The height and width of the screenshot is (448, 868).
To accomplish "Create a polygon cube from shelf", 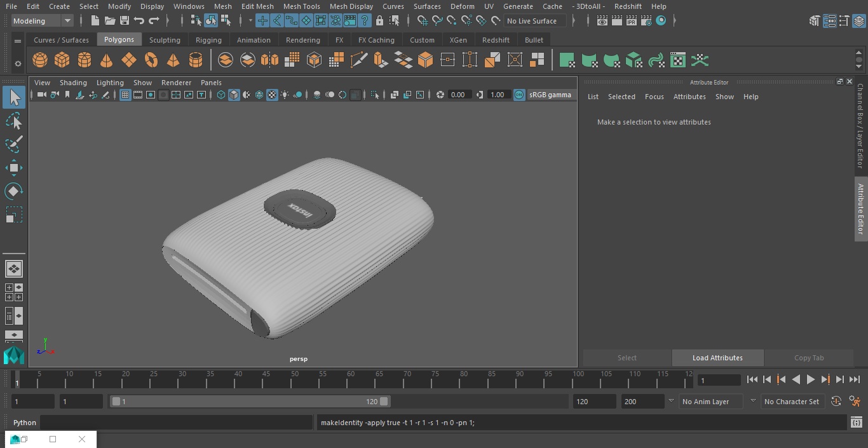I will click(x=62, y=60).
